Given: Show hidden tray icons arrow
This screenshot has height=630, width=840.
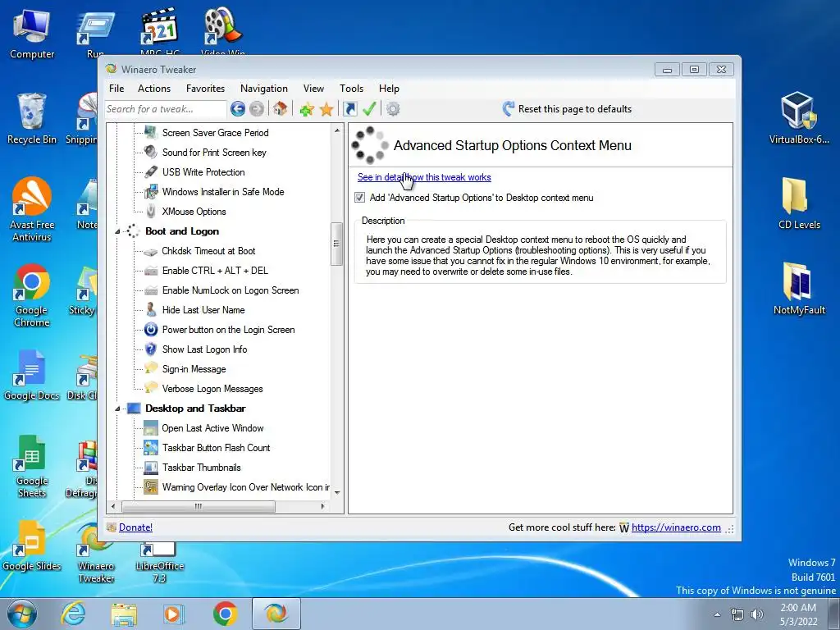Looking at the screenshot, I should coord(717,614).
